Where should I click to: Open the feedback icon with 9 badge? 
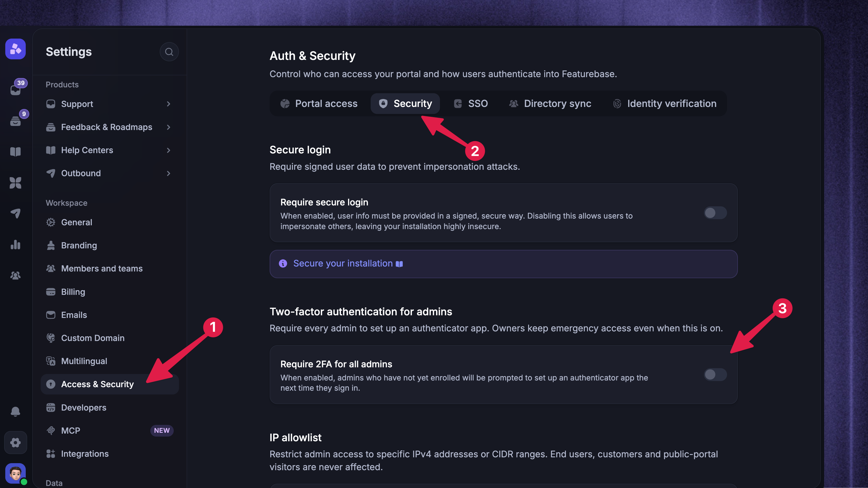[15, 121]
